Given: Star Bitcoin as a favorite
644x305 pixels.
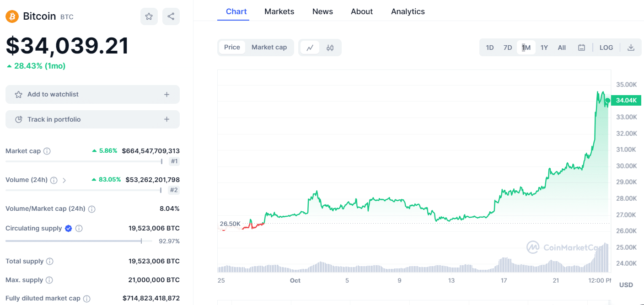Looking at the screenshot, I should click(149, 16).
